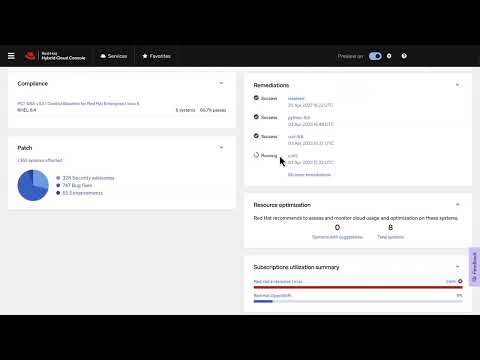Click the Remediations card title
This screenshot has height=360, width=480.
[271, 85]
